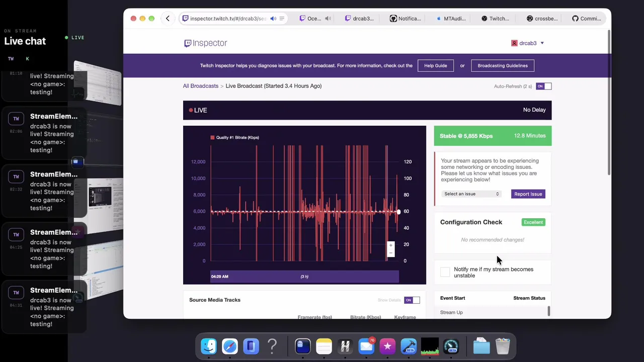644x362 pixels.
Task: Click the drcab3 user avatar icon
Action: 514,43
